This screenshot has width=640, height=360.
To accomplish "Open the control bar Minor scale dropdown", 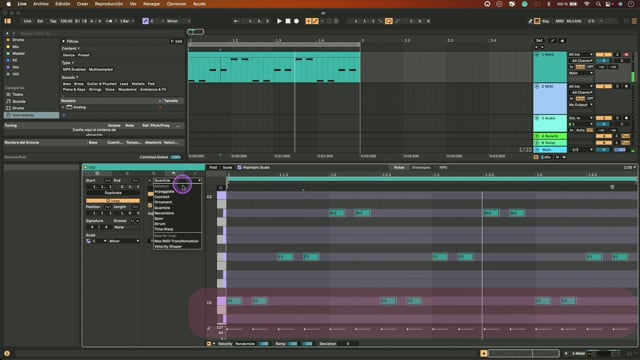I will 178,21.
